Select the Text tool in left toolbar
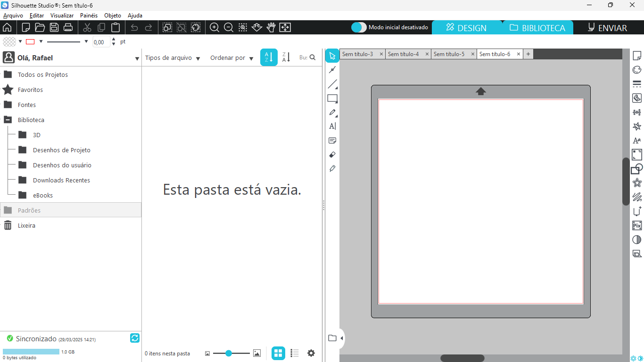The width and height of the screenshot is (644, 362). pos(332,126)
